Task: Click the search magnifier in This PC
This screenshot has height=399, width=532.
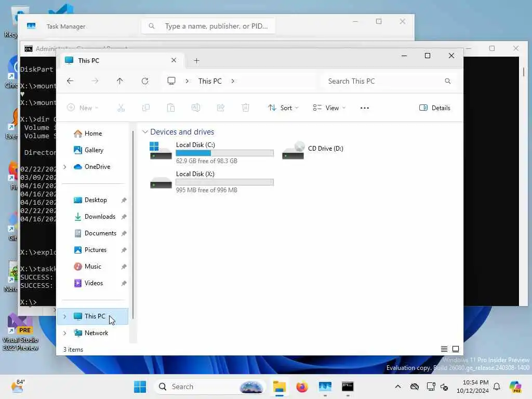Action: [x=447, y=81]
